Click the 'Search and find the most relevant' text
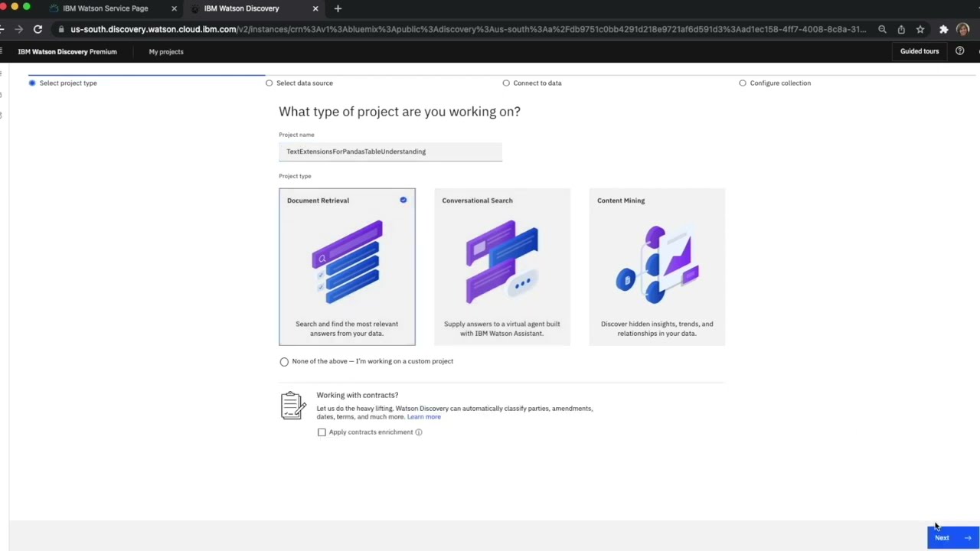 (347, 328)
